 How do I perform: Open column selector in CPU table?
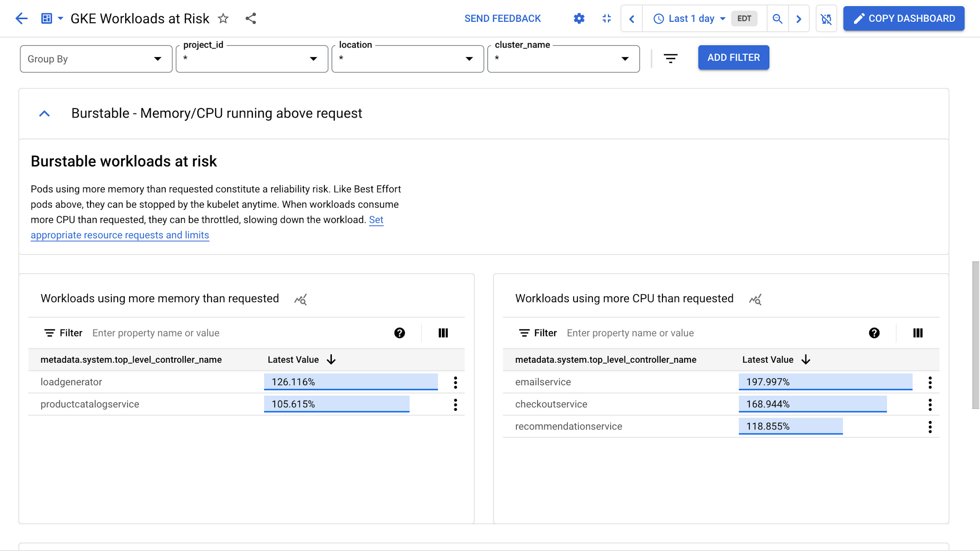click(x=918, y=333)
